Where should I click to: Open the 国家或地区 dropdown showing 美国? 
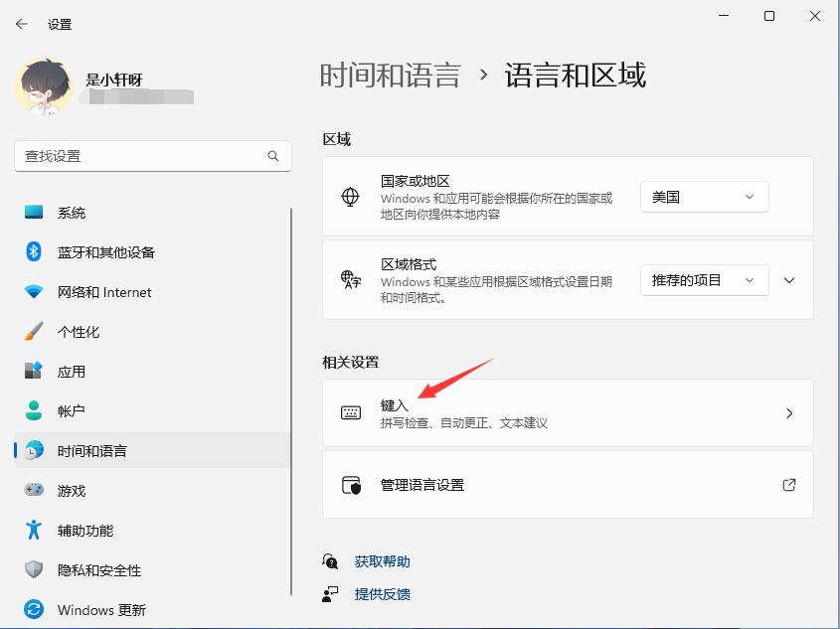coord(704,197)
